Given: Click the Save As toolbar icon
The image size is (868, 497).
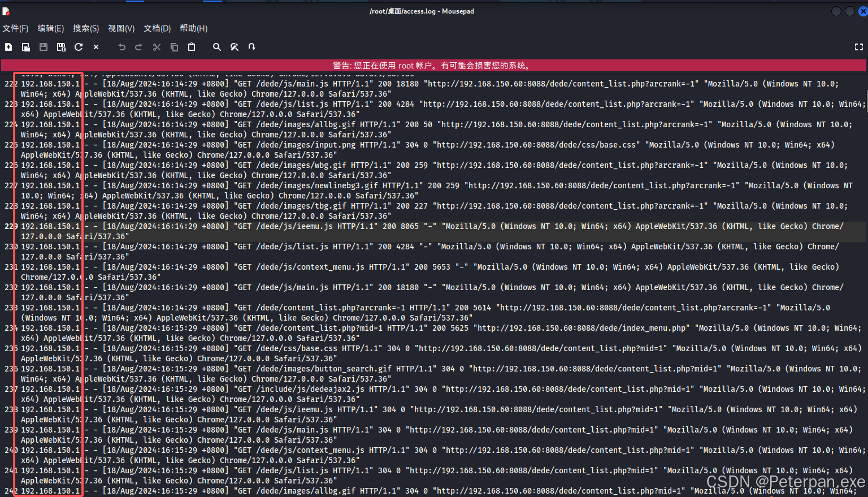Looking at the screenshot, I should [x=61, y=47].
